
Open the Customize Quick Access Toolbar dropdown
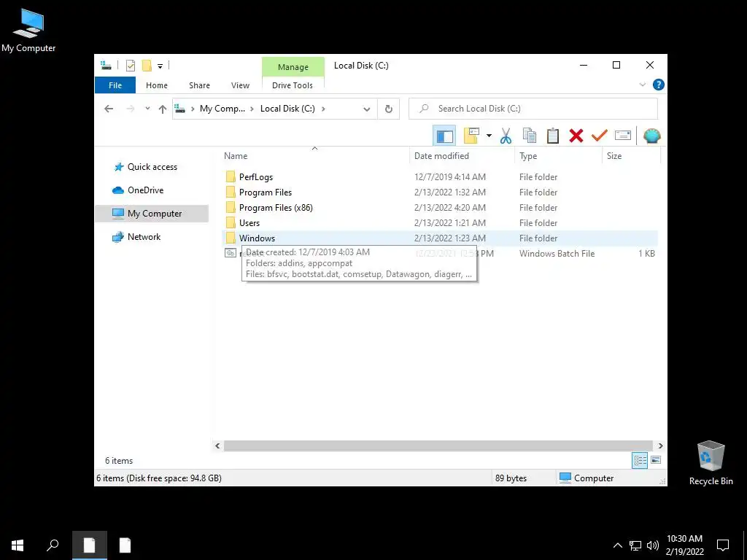pos(160,66)
